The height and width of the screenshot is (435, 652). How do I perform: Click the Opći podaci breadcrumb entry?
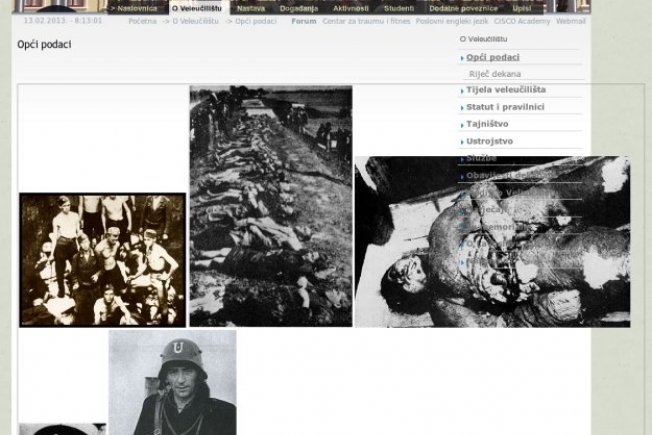pyautogui.click(x=256, y=21)
